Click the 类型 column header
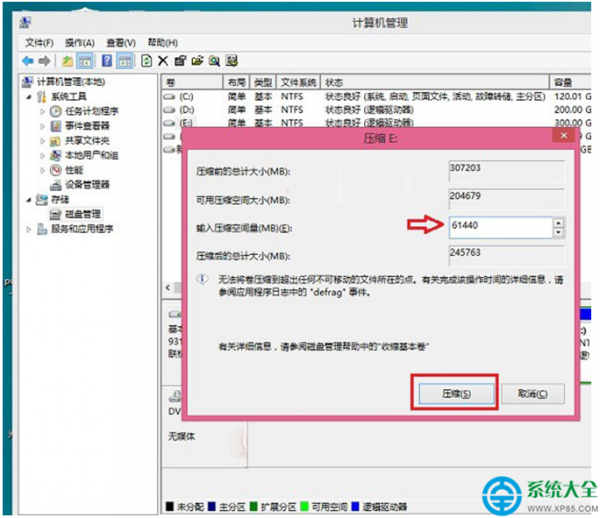The width and height of the screenshot is (600, 518). click(x=263, y=82)
